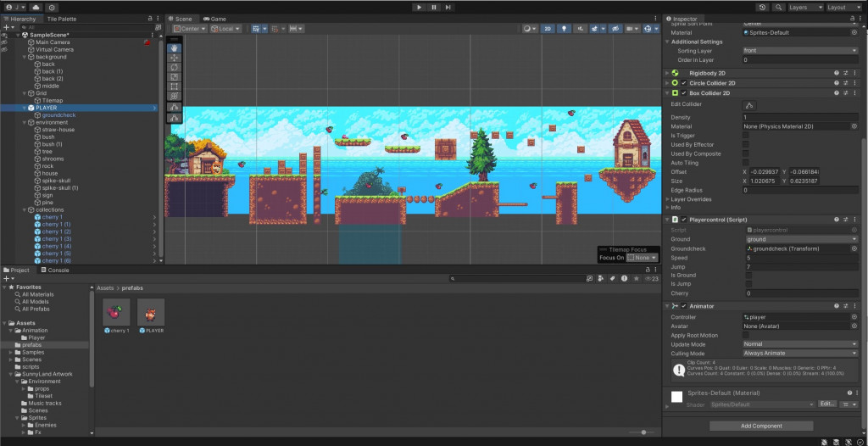Switch to Game tab

[x=214, y=19]
